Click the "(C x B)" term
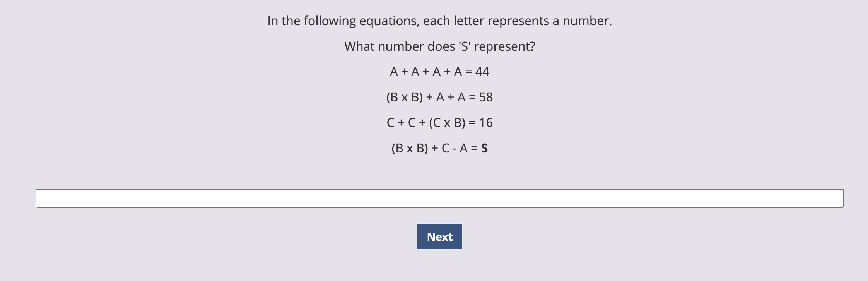Viewport: 868px width, 281px height. coord(447,123)
